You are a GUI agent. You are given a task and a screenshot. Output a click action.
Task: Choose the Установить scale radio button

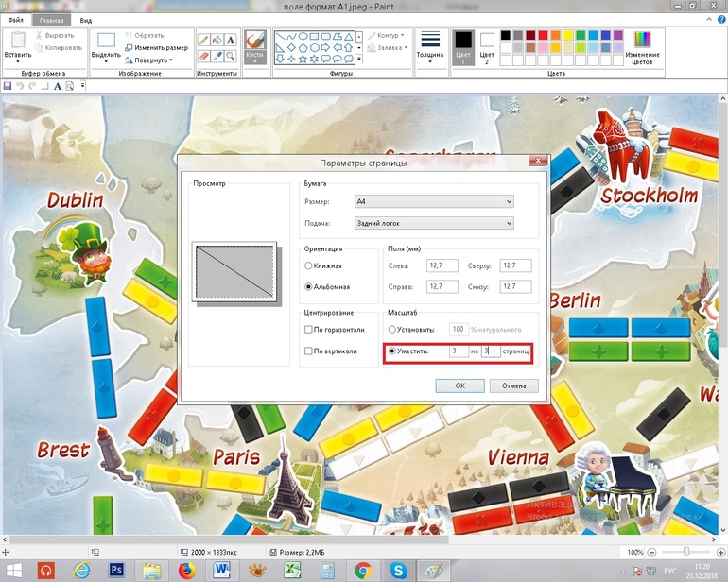392,330
